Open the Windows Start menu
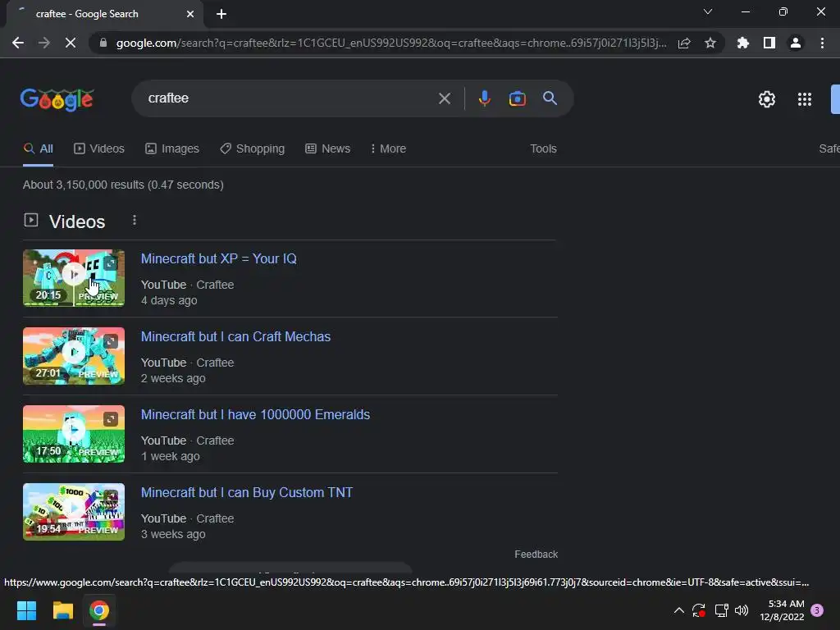Screen dimensions: 840x630 point(26,610)
